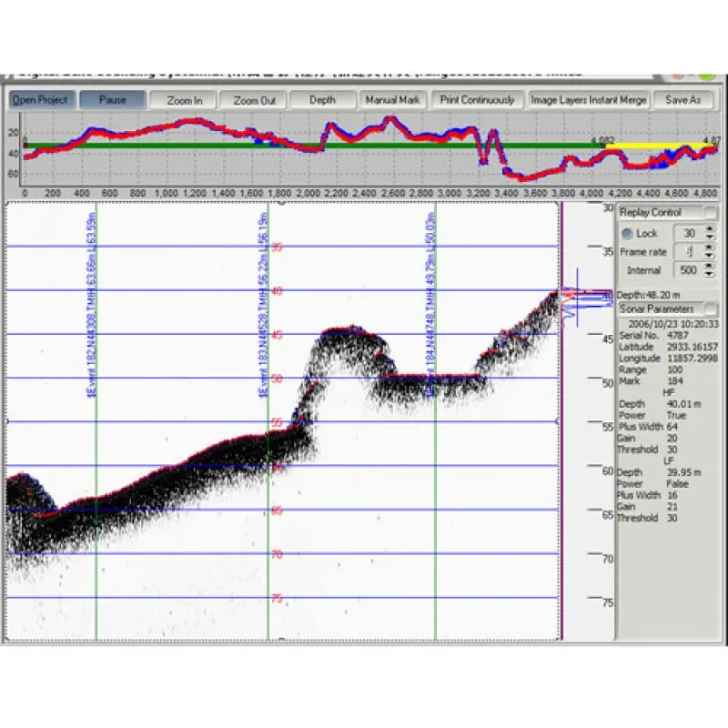Viewport: 728px width, 728px height.
Task: Decrease the Internal value from 500
Action: tap(708, 274)
